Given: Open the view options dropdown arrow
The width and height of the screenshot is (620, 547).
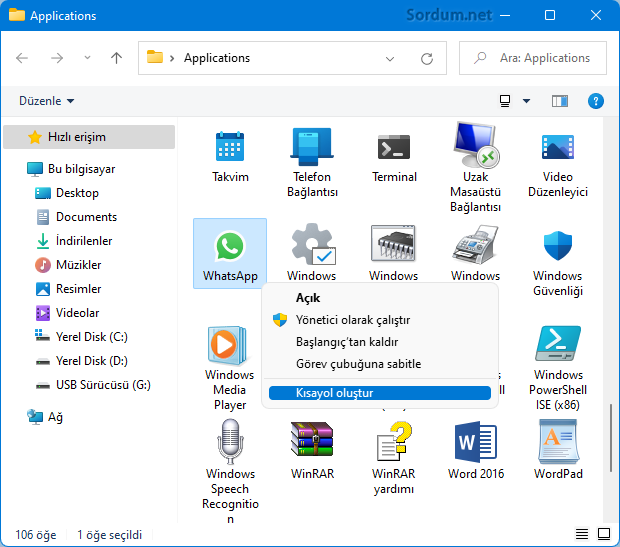Looking at the screenshot, I should pyautogui.click(x=526, y=101).
